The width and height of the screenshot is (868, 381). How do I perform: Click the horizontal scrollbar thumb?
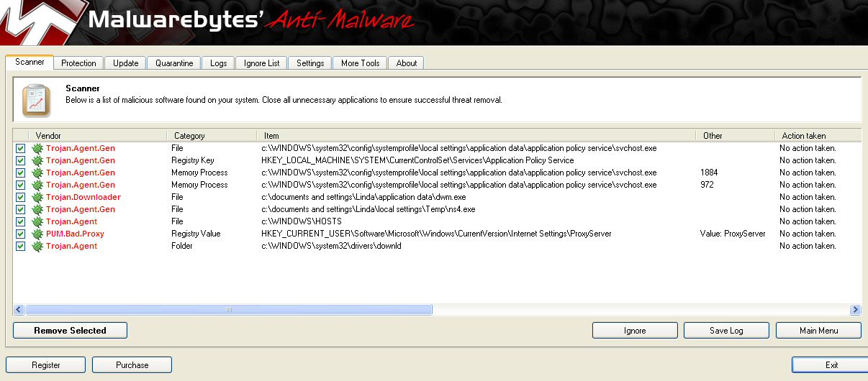(229, 310)
